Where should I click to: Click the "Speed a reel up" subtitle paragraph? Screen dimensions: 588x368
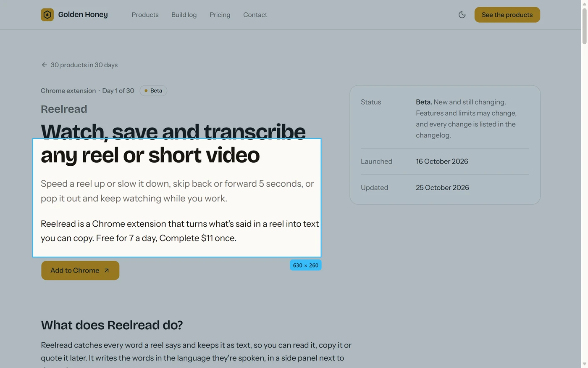click(177, 191)
